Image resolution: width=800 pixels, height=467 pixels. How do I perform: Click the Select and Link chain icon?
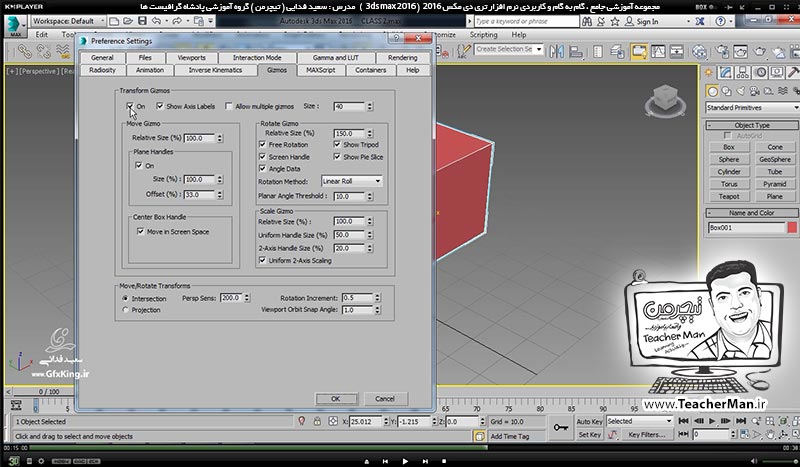point(24,51)
